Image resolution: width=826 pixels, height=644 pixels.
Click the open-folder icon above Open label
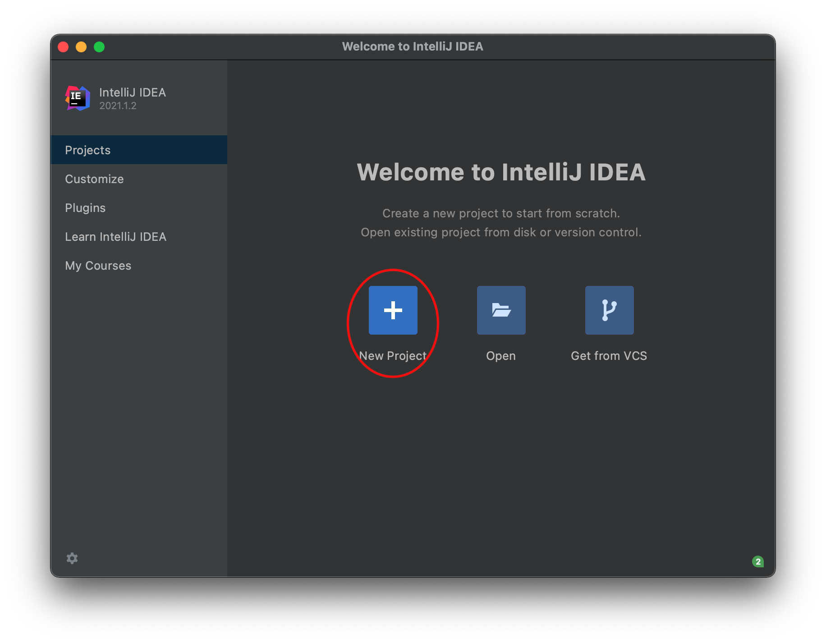500,310
